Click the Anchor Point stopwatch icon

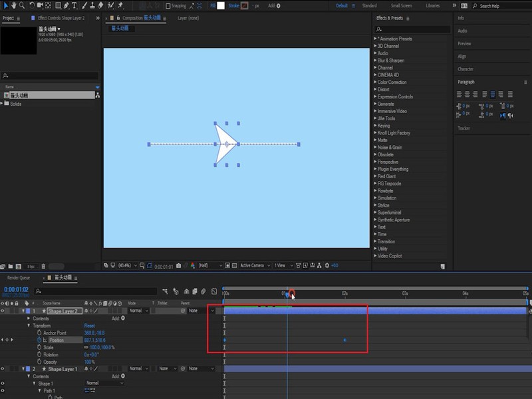[39, 332]
